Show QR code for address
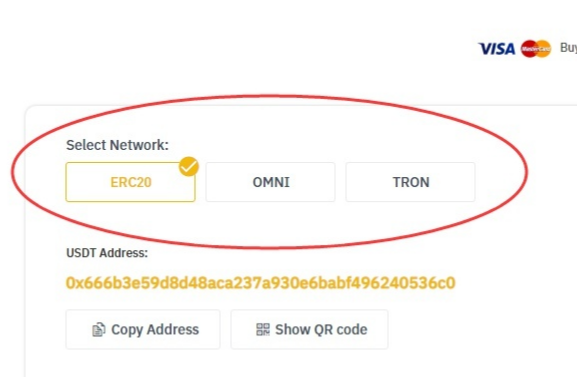Screen dimensions: 577x377 pos(309,330)
